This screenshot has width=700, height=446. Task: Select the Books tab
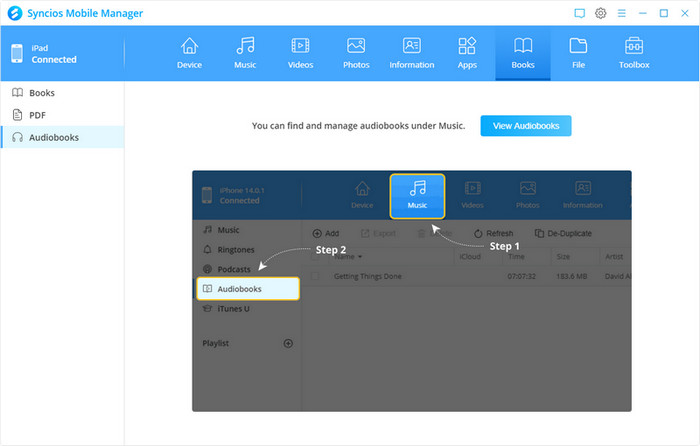[x=523, y=54]
